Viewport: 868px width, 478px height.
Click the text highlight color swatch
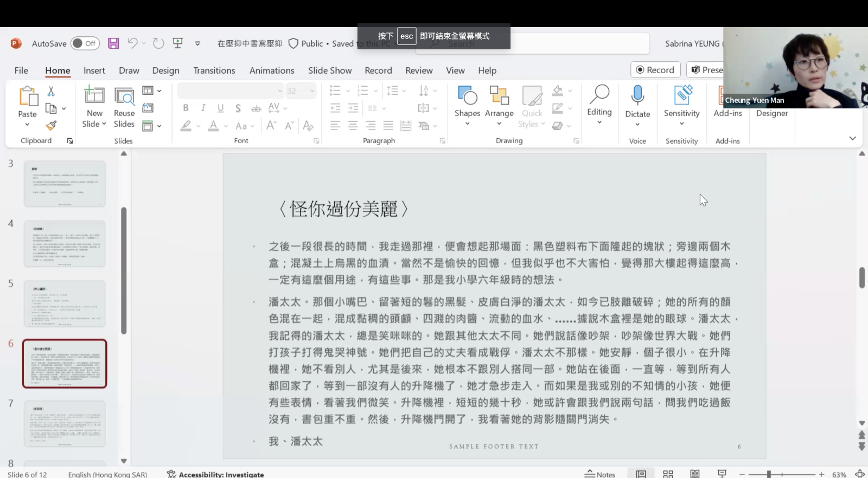tap(186, 126)
